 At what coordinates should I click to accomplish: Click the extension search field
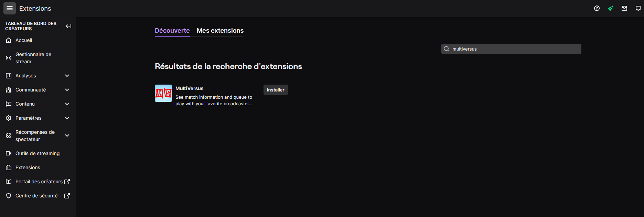pyautogui.click(x=514, y=49)
